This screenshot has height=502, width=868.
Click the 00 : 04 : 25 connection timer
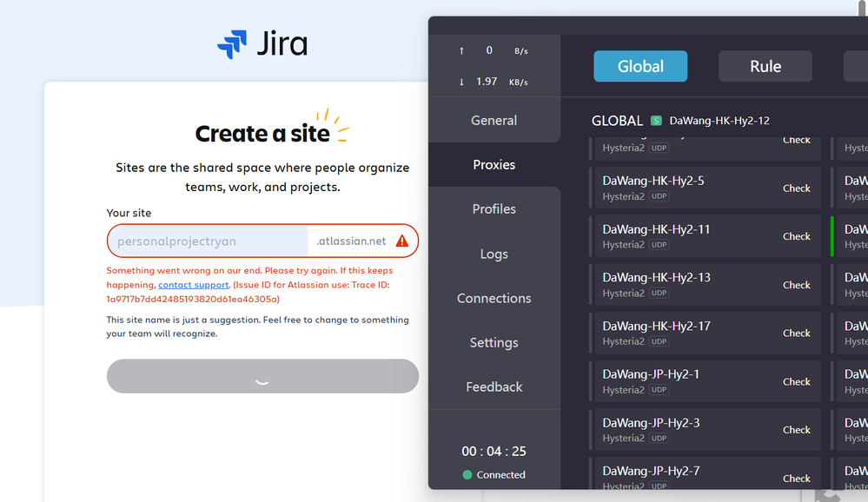494,451
